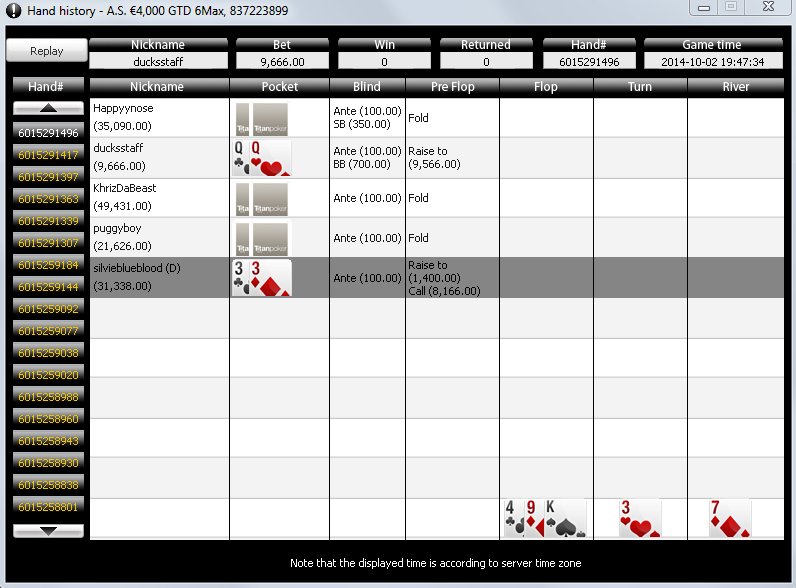The image size is (796, 588).
Task: Click ducksstaff's queen of hearts card
Action: point(270,158)
